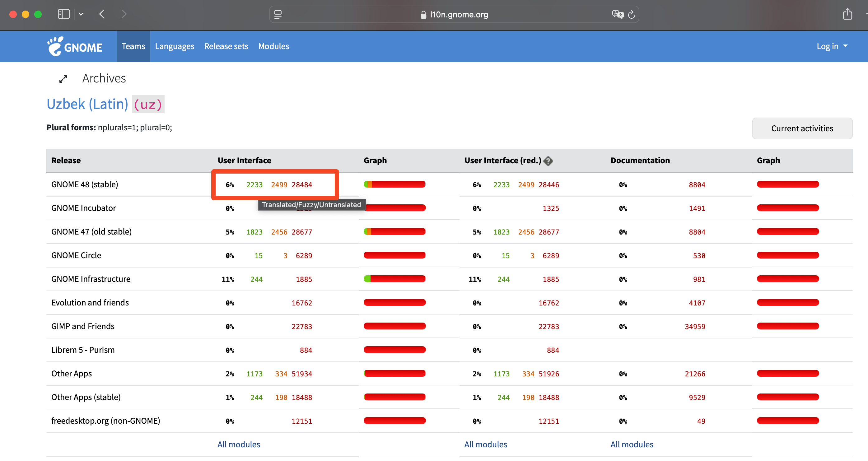Open sidebar options chevron dropdown

pyautogui.click(x=81, y=14)
